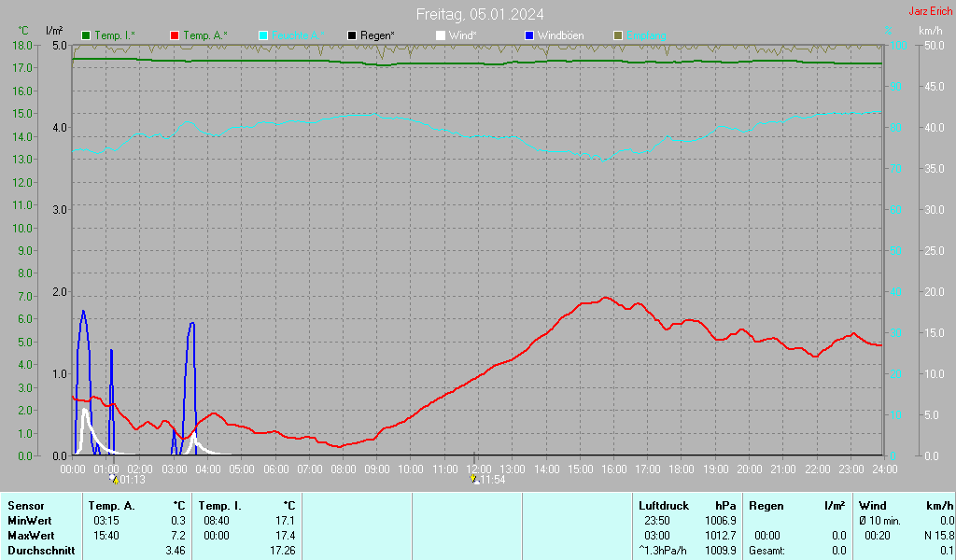Click the chart title Freitag, 05.01.2024
This screenshot has width=956, height=560.
(x=480, y=14)
